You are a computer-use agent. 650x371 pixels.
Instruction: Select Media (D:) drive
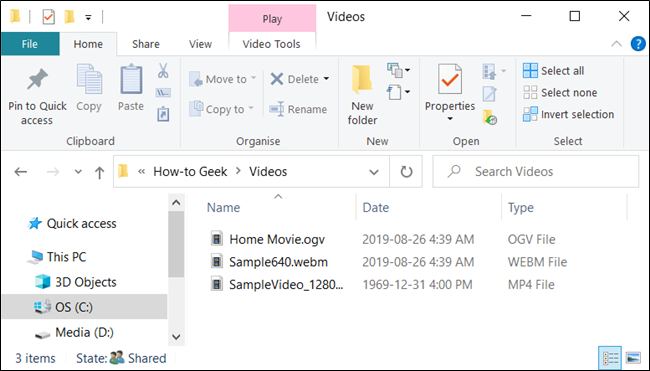coord(74,332)
